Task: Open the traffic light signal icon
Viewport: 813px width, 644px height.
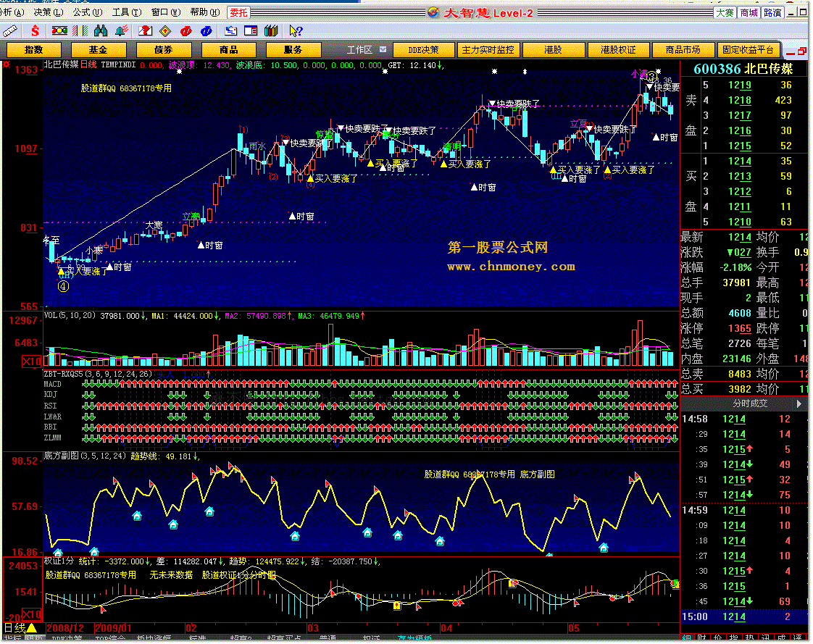Action: pyautogui.click(x=59, y=31)
